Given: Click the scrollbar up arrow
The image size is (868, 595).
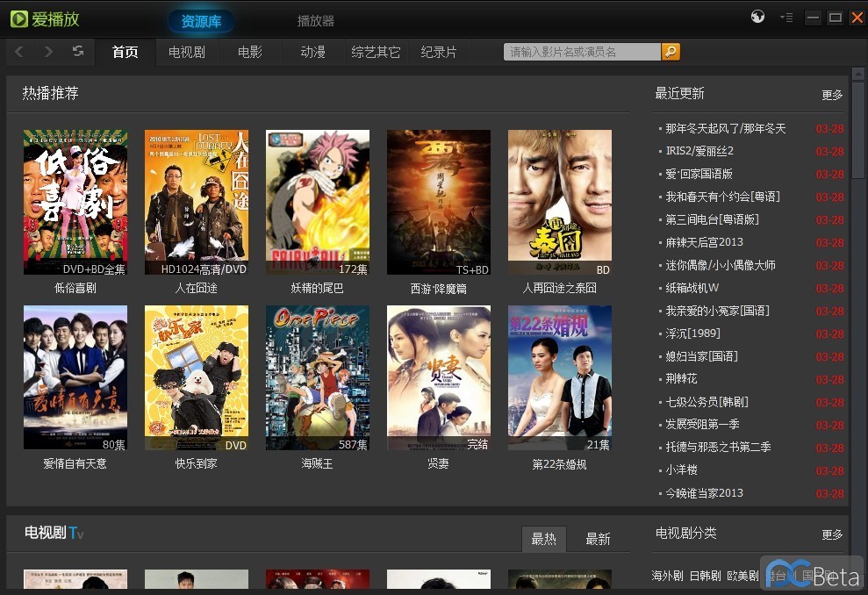Looking at the screenshot, I should 858,74.
